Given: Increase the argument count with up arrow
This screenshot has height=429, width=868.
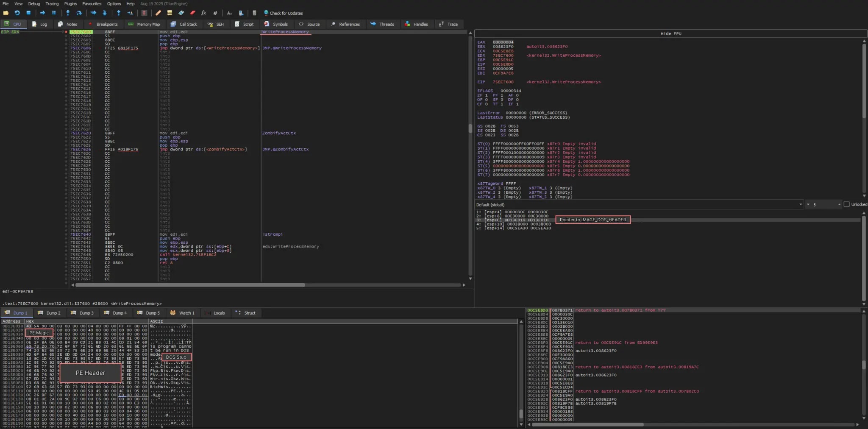Looking at the screenshot, I should [x=839, y=205].
